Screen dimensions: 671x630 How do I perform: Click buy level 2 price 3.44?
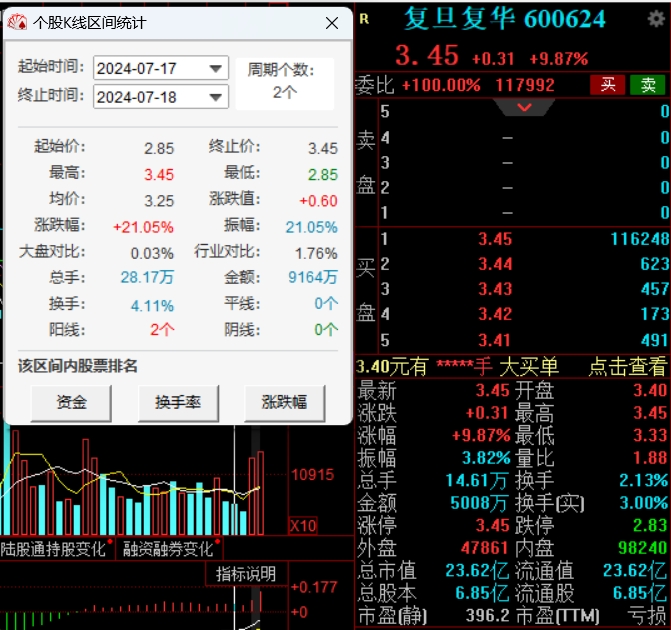point(495,264)
